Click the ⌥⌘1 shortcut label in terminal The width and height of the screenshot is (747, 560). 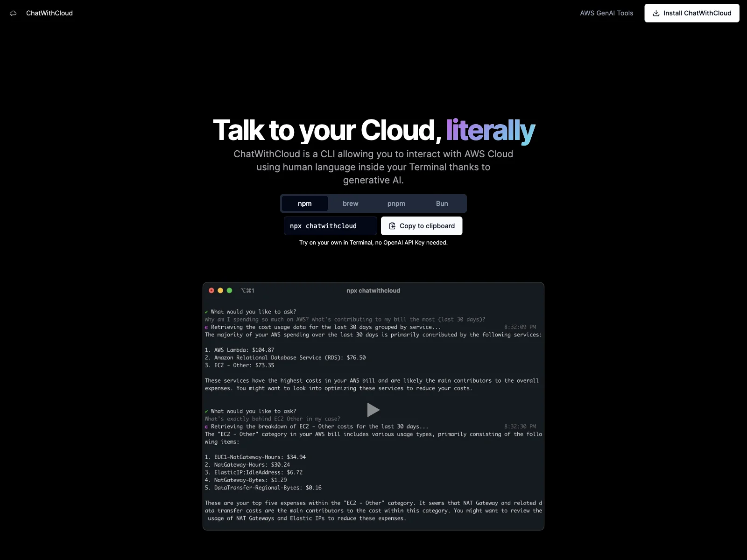click(x=247, y=290)
